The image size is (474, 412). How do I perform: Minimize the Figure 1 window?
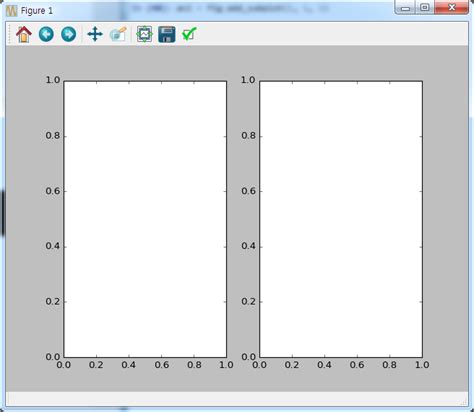point(405,7)
